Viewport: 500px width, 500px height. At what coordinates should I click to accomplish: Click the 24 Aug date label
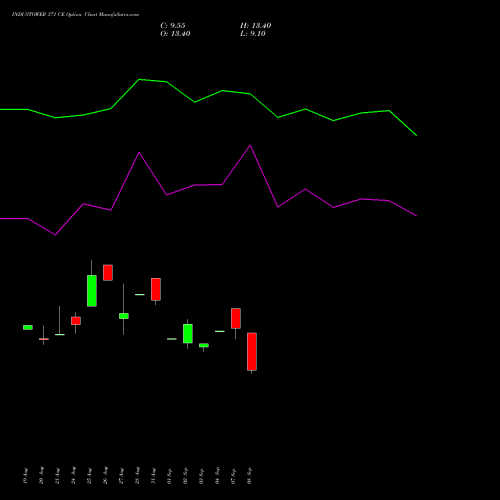74,476
